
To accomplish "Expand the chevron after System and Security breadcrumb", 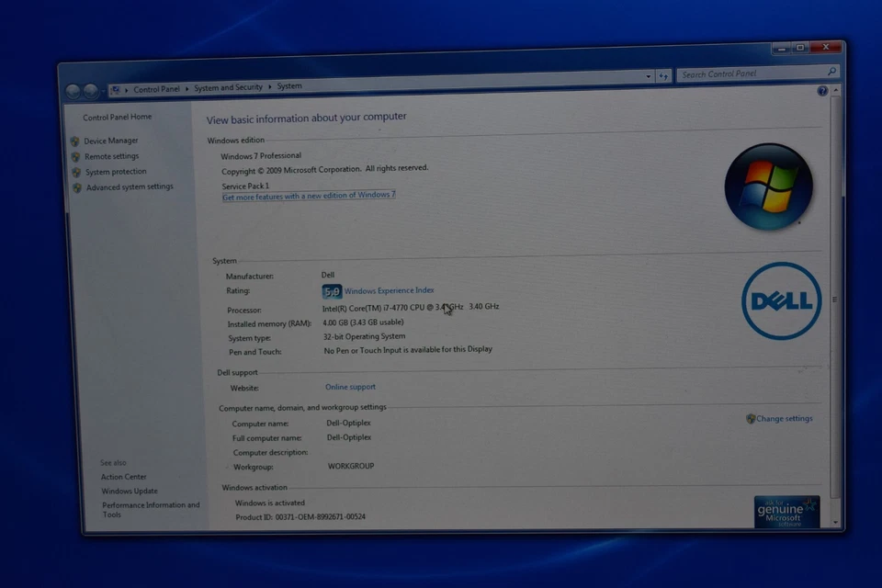I will tap(270, 87).
